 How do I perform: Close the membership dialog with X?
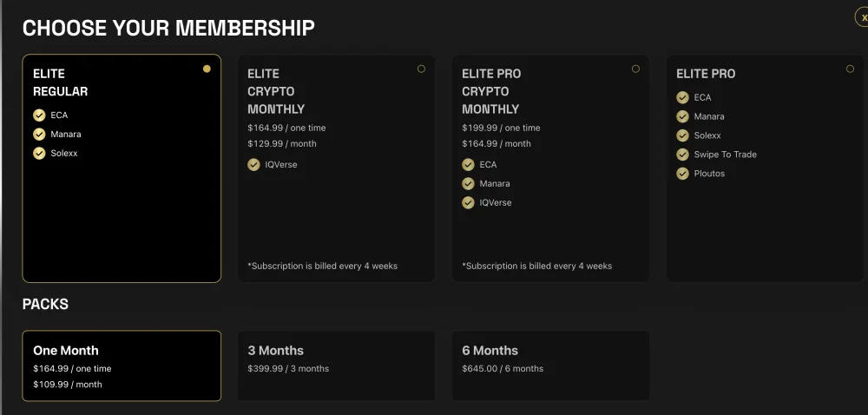[863, 17]
